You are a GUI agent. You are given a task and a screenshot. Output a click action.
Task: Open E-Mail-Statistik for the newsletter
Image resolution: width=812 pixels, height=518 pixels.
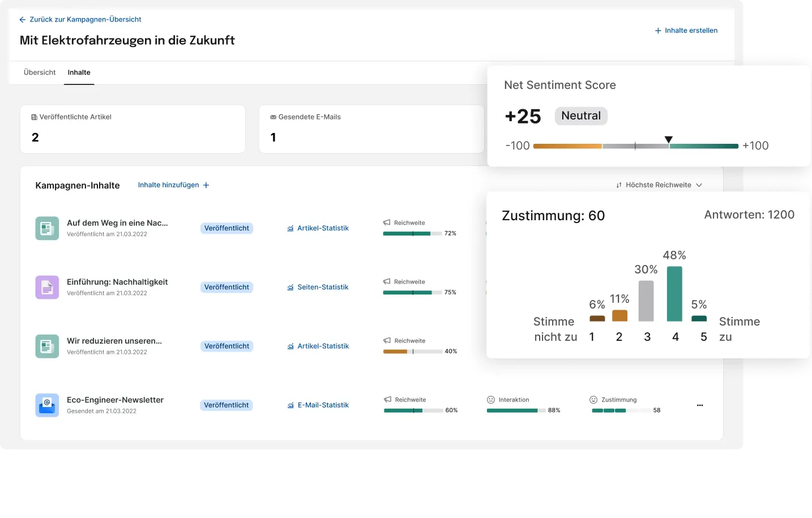[x=323, y=405]
